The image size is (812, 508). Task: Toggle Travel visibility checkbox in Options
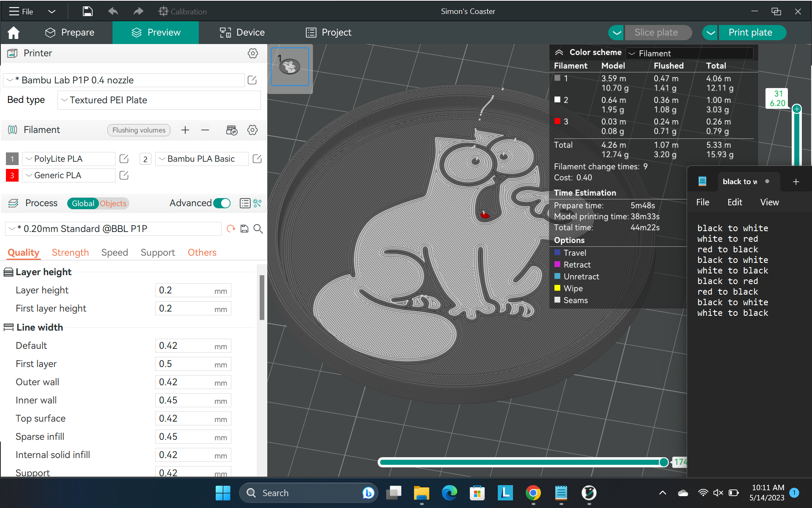coord(557,253)
